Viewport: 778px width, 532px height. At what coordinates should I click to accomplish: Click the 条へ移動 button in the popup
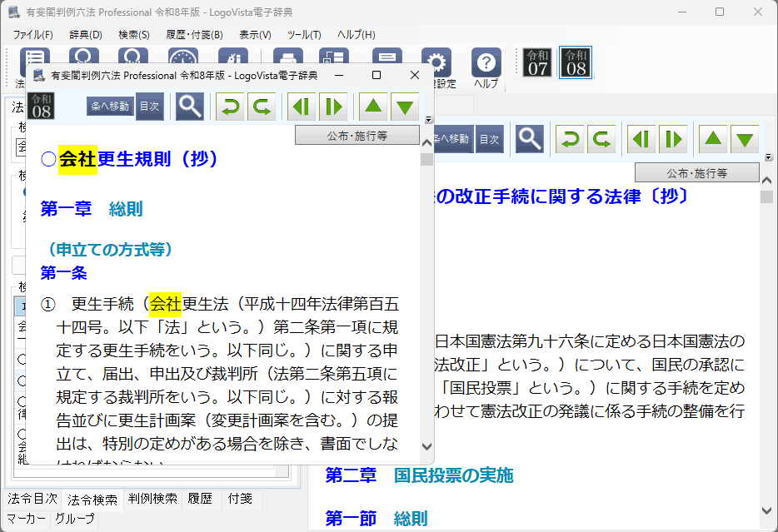[110, 107]
